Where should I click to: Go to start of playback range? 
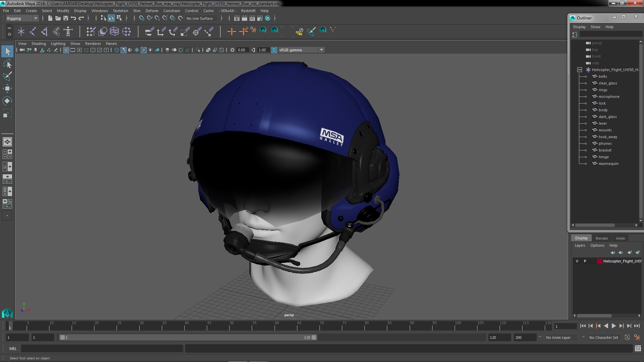pos(583,326)
